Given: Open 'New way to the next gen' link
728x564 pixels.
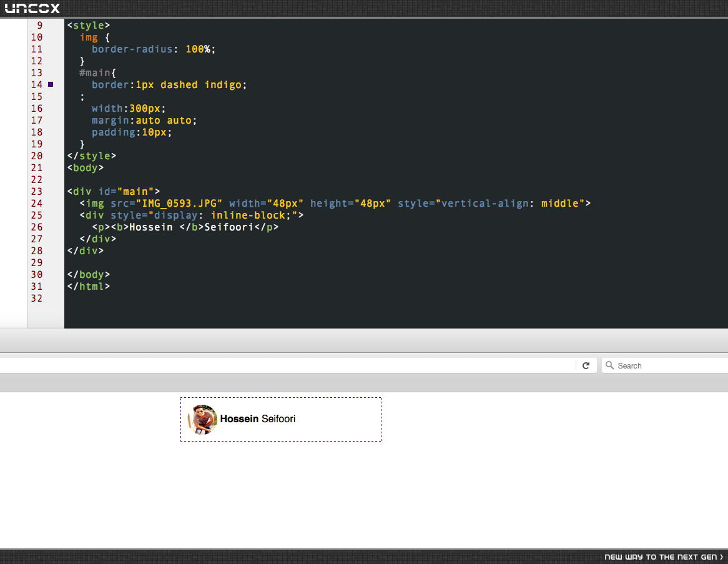Looking at the screenshot, I should click(x=664, y=557).
